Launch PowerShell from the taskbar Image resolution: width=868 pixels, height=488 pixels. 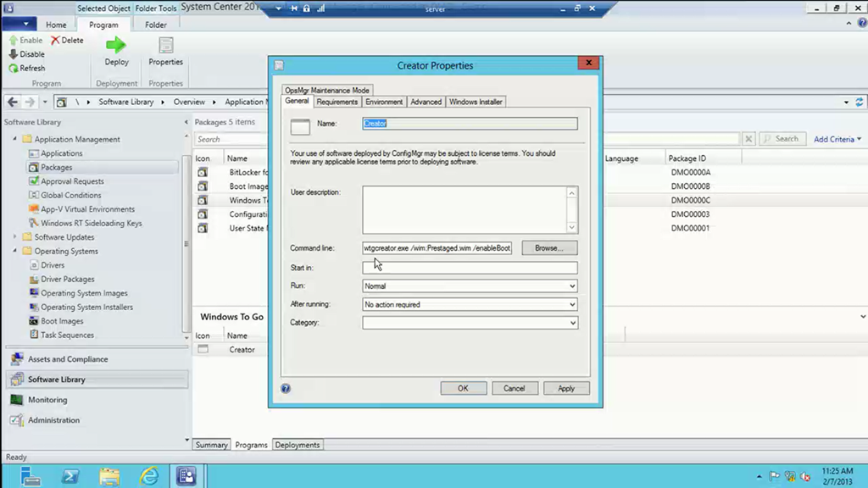(x=71, y=475)
